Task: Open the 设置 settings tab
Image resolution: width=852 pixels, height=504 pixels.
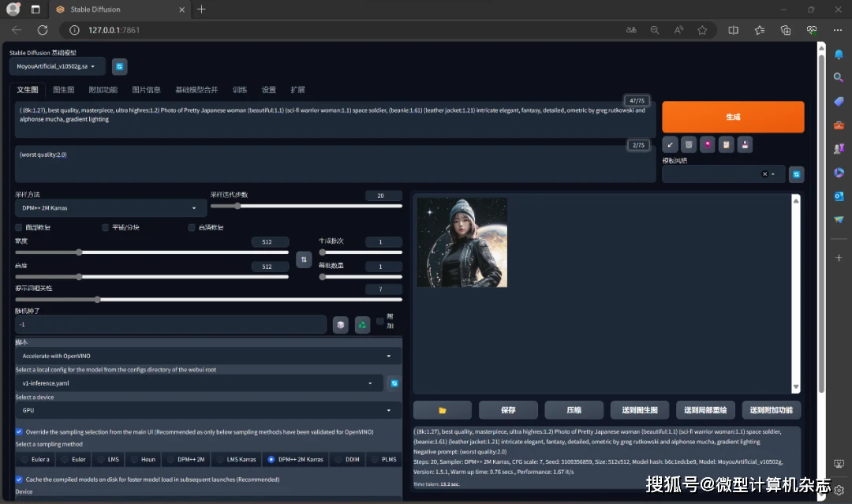Action: click(x=269, y=90)
